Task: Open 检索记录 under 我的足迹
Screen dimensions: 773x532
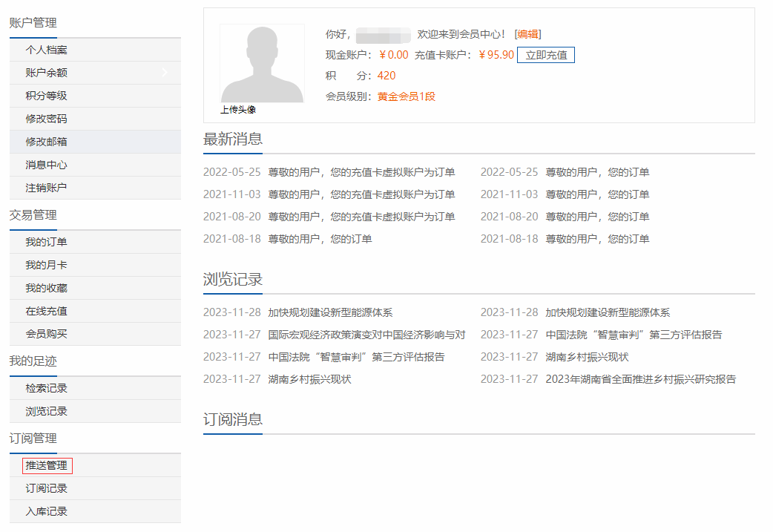Action: coord(46,388)
